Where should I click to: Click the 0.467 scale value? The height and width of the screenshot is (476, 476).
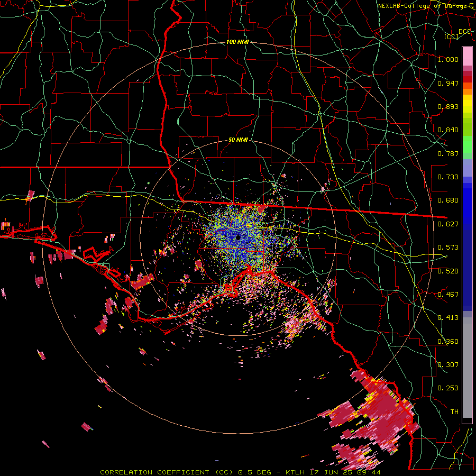(448, 295)
